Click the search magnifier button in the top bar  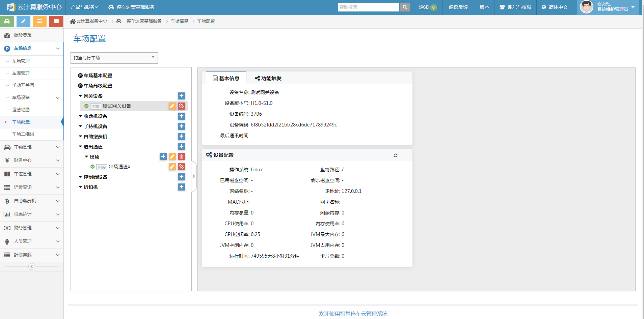[405, 7]
